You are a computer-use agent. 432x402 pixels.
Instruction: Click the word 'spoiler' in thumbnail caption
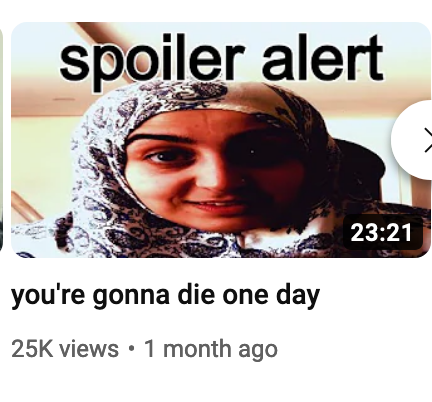[152, 62]
